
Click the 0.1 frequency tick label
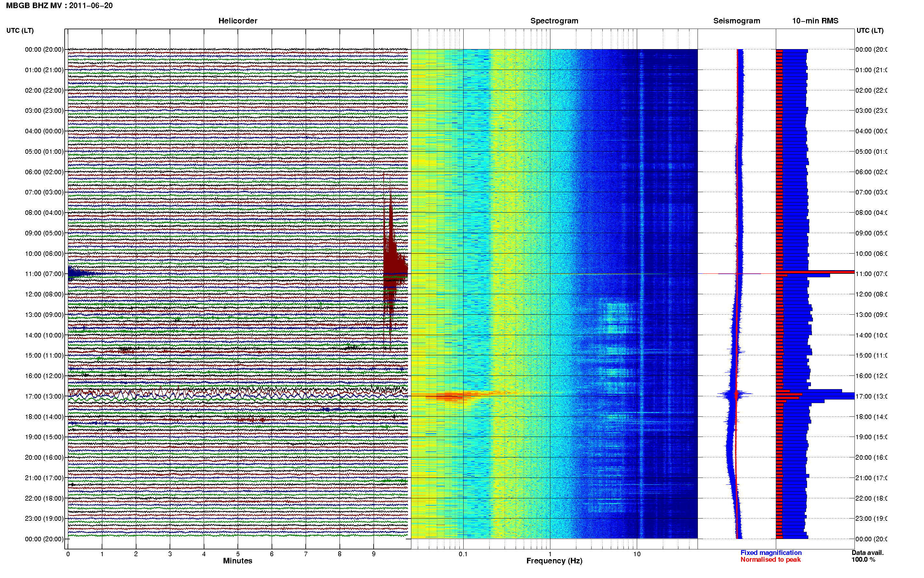(x=463, y=554)
